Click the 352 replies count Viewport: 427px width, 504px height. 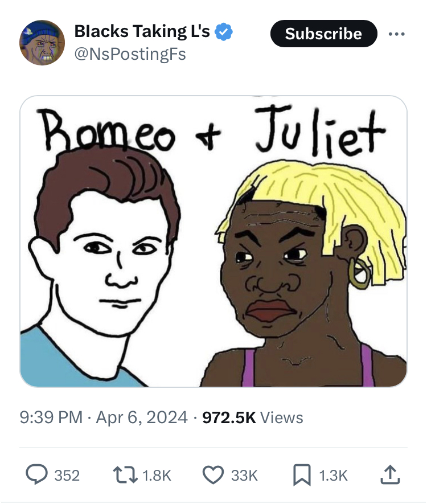point(67,476)
